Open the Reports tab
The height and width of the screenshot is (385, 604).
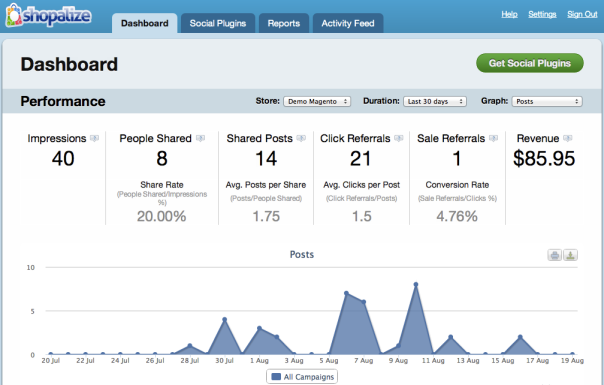click(x=284, y=24)
